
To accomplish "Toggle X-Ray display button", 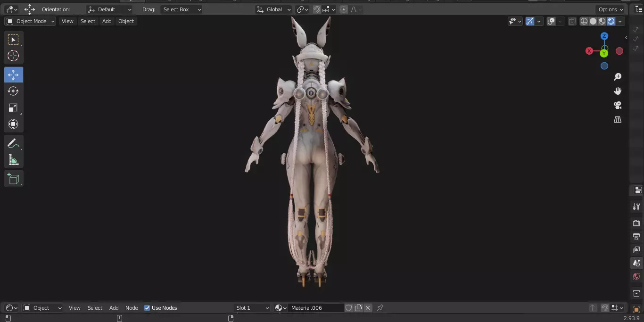I will [x=572, y=21].
